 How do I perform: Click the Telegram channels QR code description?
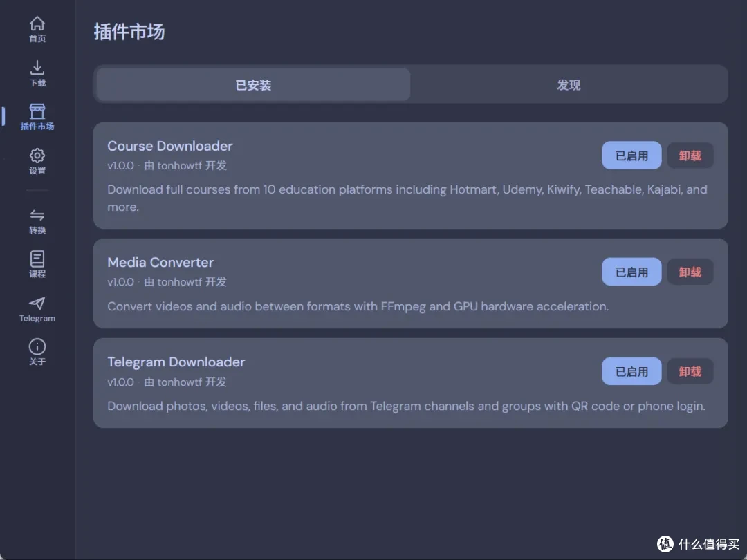pos(406,406)
